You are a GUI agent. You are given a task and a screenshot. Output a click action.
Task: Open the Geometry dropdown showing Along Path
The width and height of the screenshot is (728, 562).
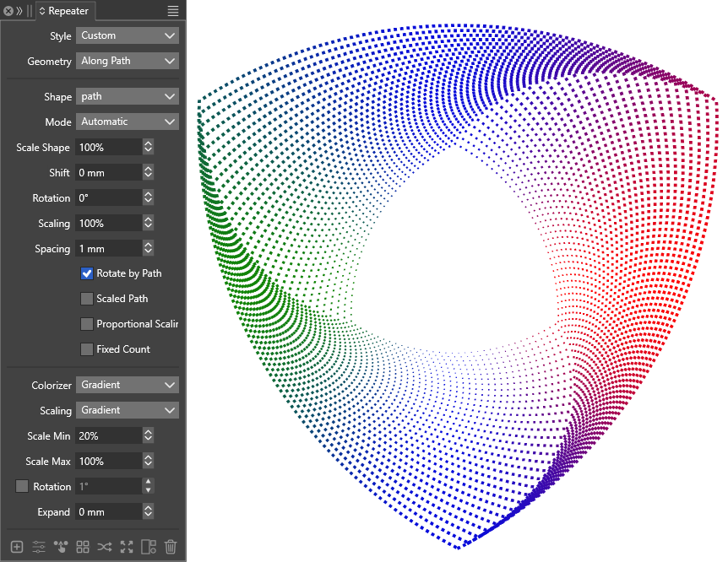(128, 61)
